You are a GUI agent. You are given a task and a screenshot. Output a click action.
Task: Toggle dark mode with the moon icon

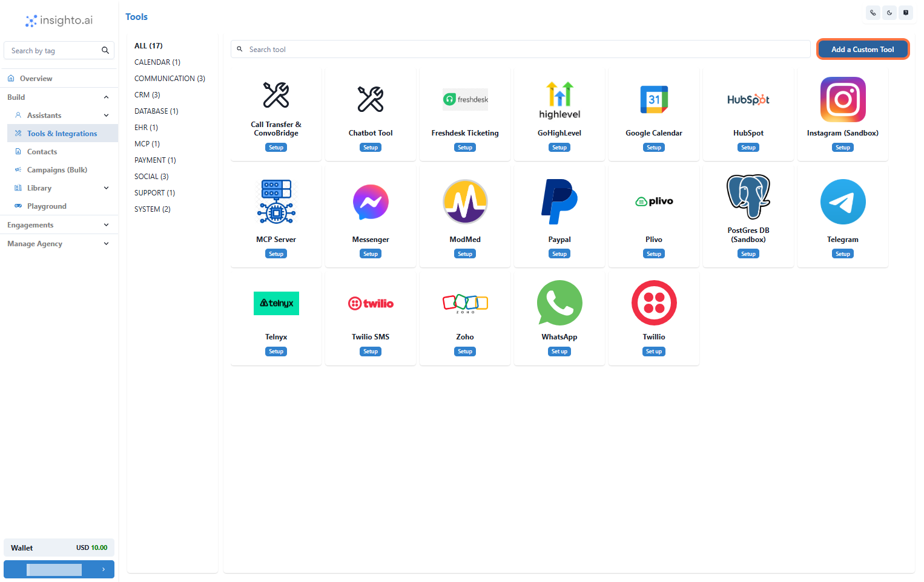tap(889, 12)
